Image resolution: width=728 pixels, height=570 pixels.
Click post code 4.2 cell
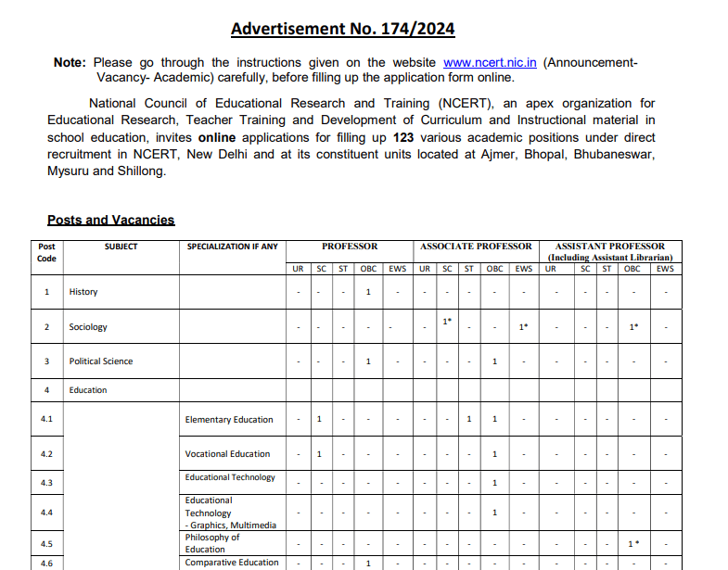[46, 454]
